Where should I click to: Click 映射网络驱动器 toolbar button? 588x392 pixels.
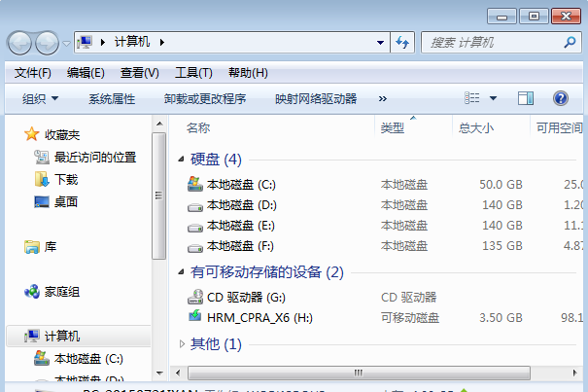(x=316, y=99)
